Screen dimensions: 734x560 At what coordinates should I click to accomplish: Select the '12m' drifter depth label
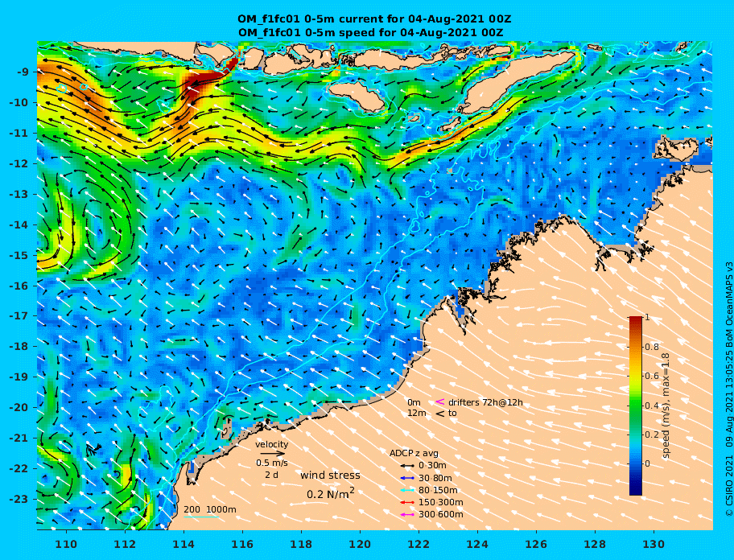(x=417, y=413)
